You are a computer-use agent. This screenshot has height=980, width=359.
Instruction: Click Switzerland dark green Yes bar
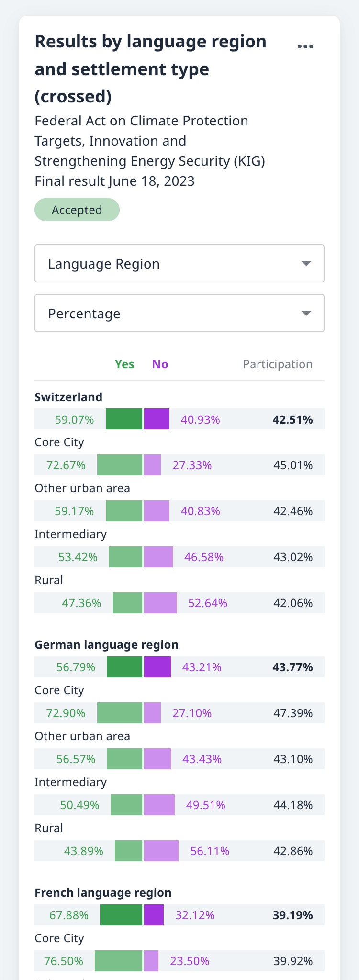[x=124, y=419]
